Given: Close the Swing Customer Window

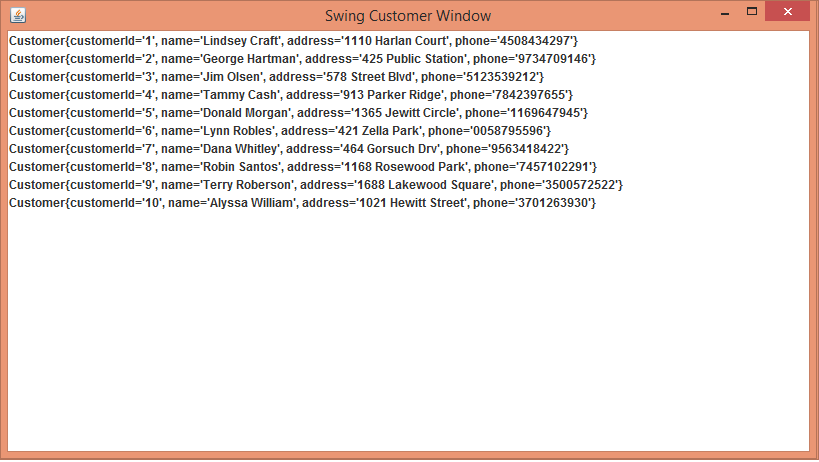Looking at the screenshot, I should [789, 12].
